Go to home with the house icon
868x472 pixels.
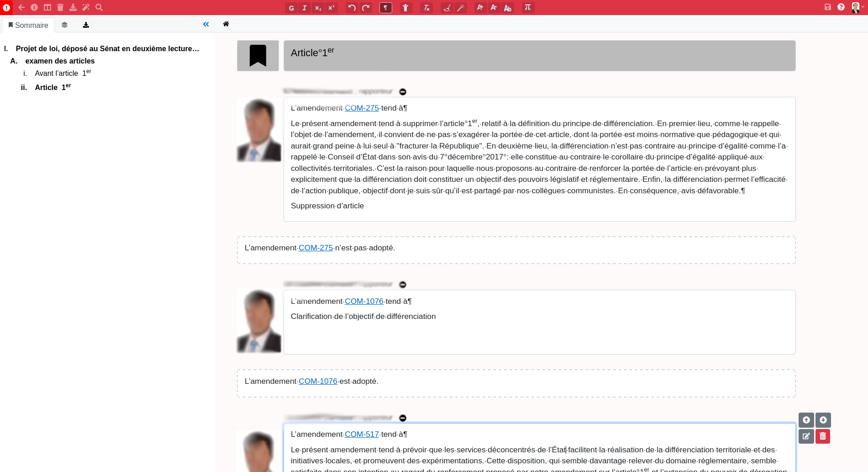(226, 24)
